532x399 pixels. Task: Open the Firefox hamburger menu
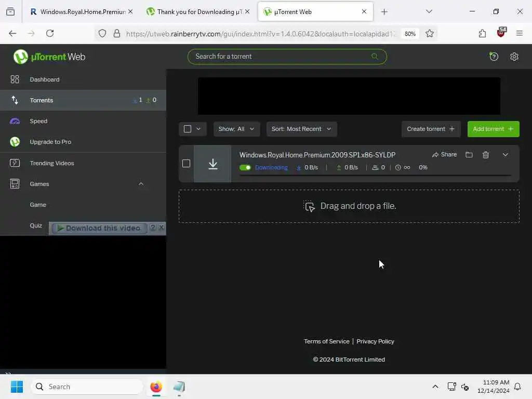pyautogui.click(x=520, y=33)
